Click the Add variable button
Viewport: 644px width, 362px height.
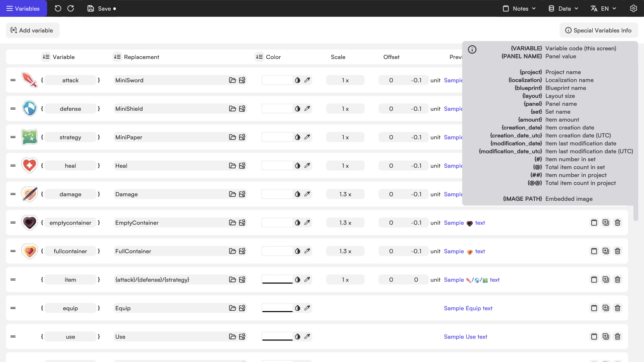coord(32,30)
